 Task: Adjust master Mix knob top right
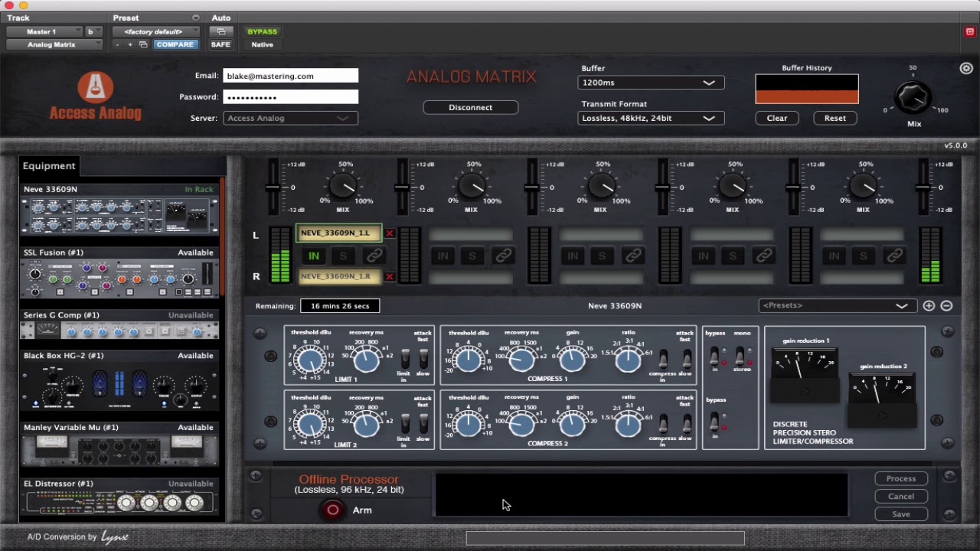pos(913,97)
